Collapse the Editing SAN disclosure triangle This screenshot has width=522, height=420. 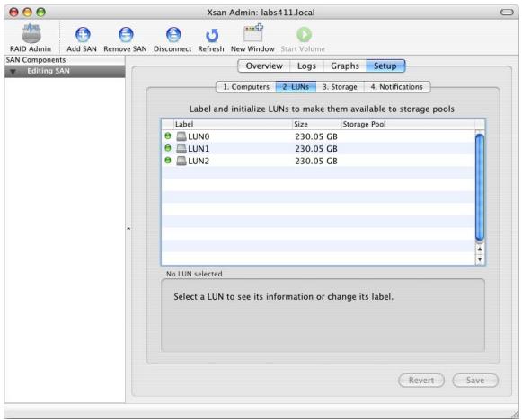[x=13, y=72]
